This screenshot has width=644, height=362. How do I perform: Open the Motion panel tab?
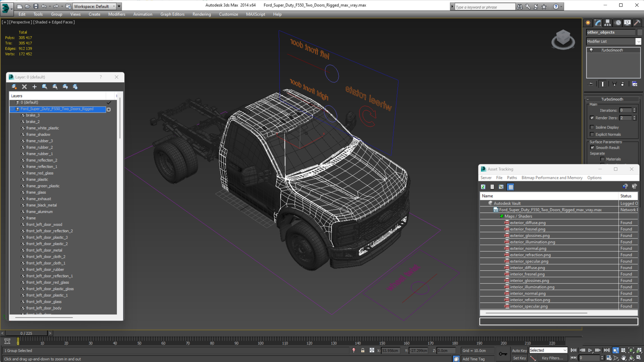(x=618, y=23)
